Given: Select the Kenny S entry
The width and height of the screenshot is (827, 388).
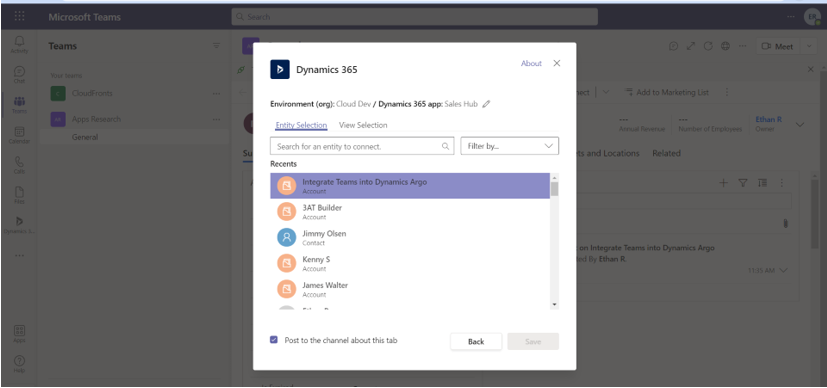Looking at the screenshot, I should coord(410,263).
